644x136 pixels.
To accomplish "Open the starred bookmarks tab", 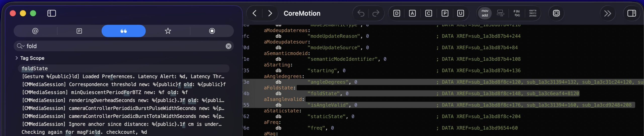I will [168, 31].
